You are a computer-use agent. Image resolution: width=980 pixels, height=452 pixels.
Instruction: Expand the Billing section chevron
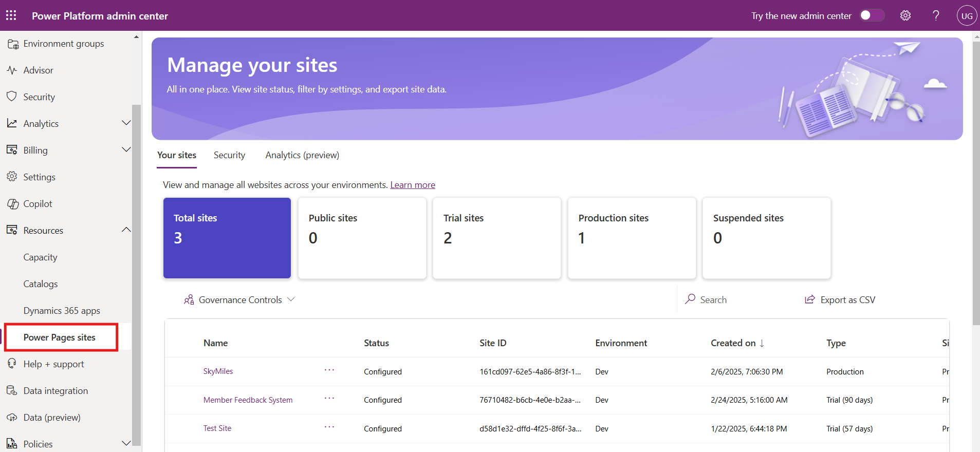click(126, 150)
